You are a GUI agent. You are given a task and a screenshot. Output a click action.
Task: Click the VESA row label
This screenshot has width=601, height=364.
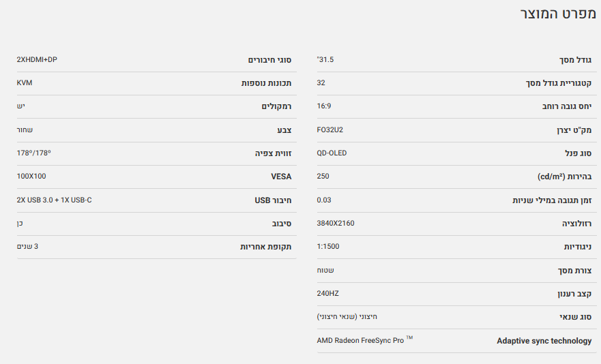coord(281,177)
